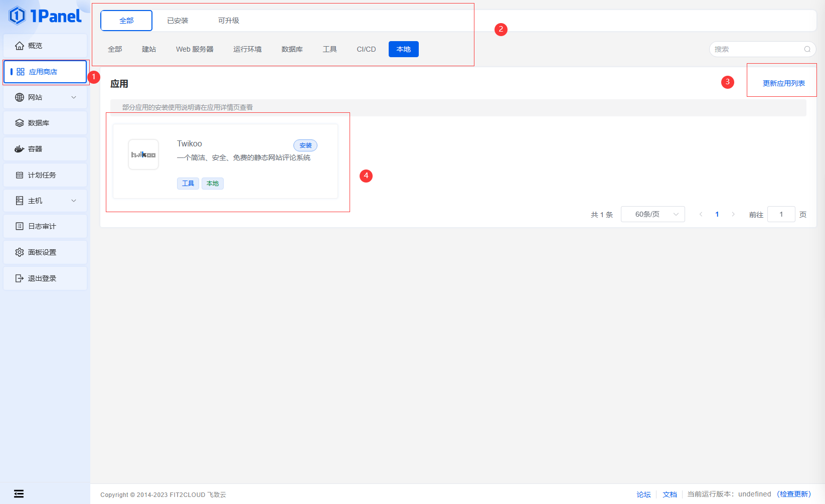Filter apps by CI/CD category

click(x=366, y=49)
